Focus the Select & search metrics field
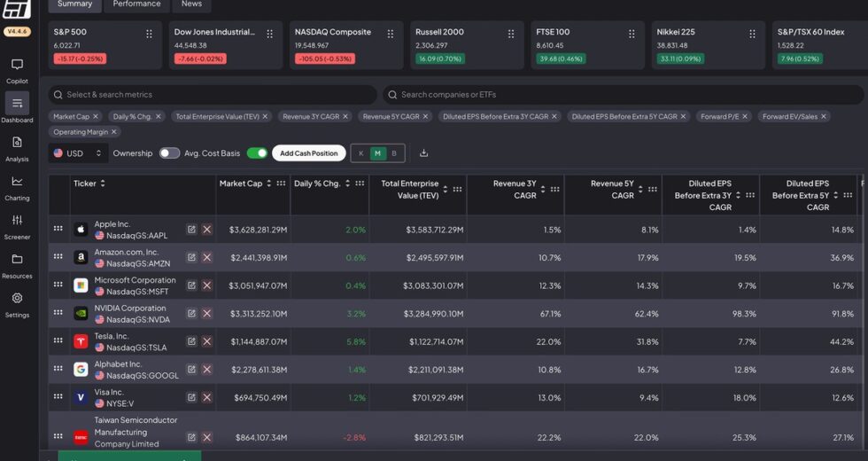 pyautogui.click(x=213, y=95)
